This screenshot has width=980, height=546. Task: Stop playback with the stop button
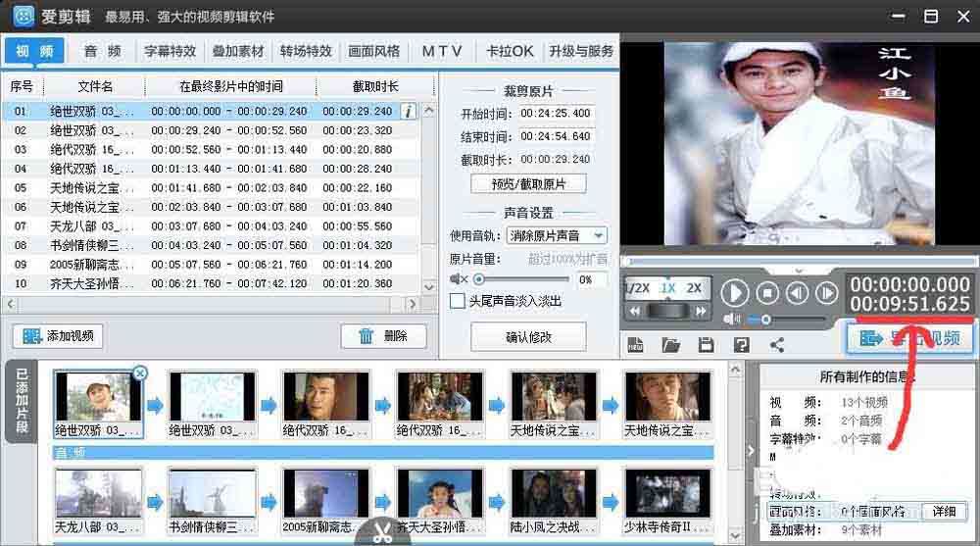[x=767, y=293]
